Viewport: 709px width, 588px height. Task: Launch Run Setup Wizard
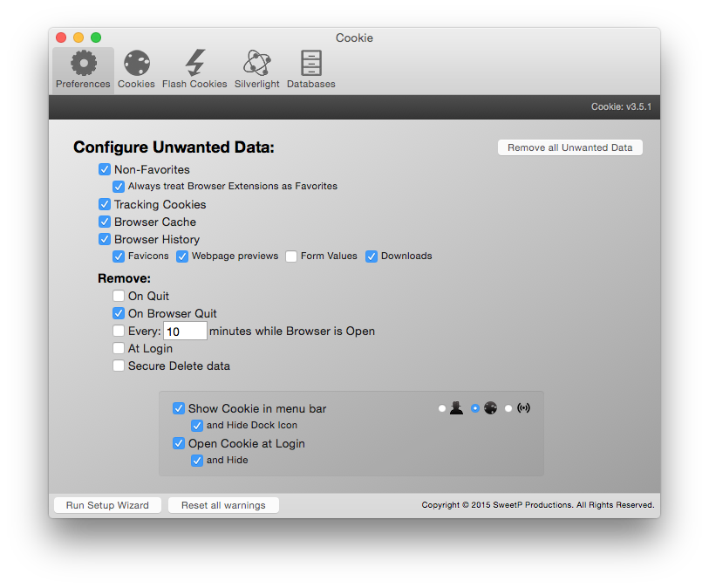pos(107,505)
